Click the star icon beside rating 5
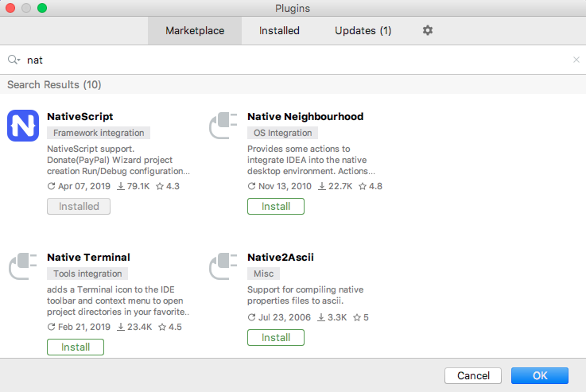Image resolution: width=586 pixels, height=392 pixels. [357, 317]
